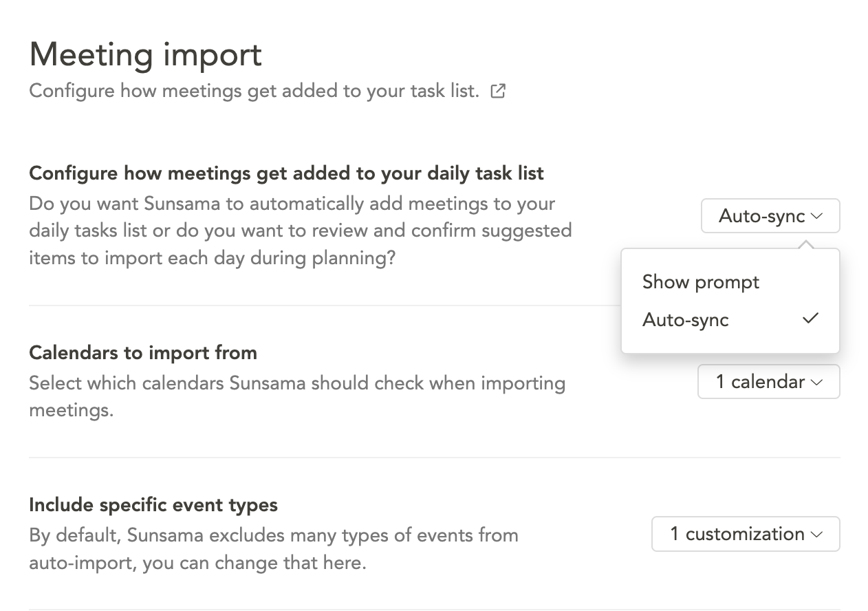Expand the 1 calendar dropdown

768,382
